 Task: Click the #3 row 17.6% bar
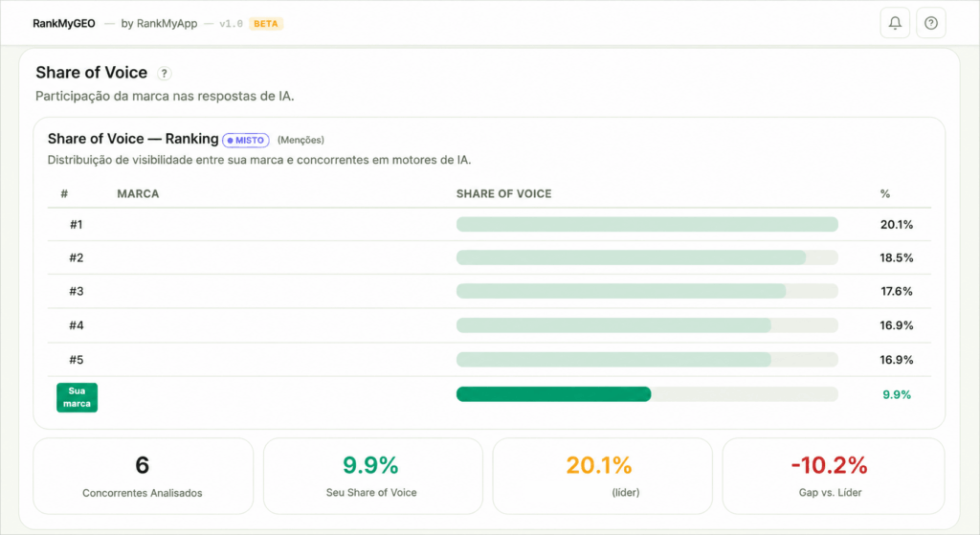click(x=647, y=291)
